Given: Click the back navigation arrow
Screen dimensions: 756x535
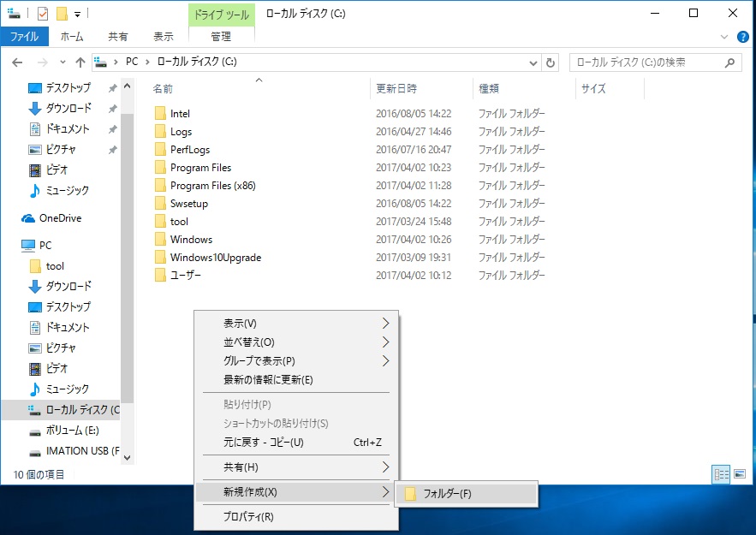Looking at the screenshot, I should pyautogui.click(x=17, y=62).
